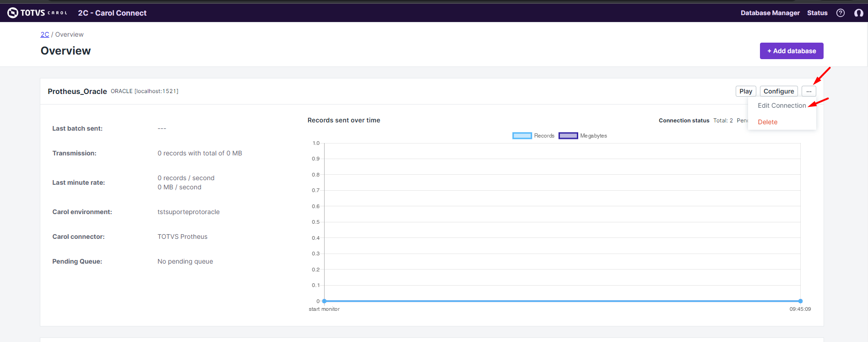This screenshot has width=868, height=342.
Task: Click the Records legend label text
Action: tap(544, 136)
